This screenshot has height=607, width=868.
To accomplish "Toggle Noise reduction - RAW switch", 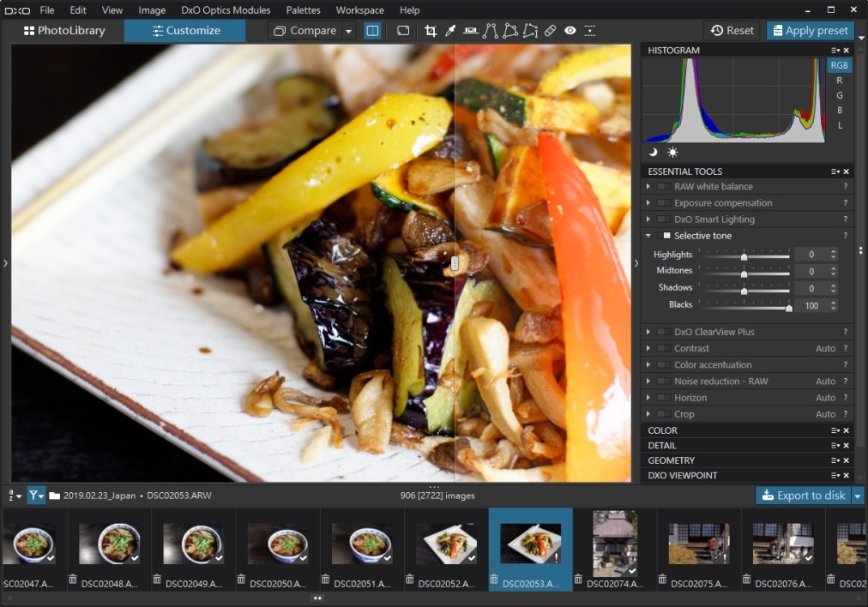I will [x=664, y=382].
